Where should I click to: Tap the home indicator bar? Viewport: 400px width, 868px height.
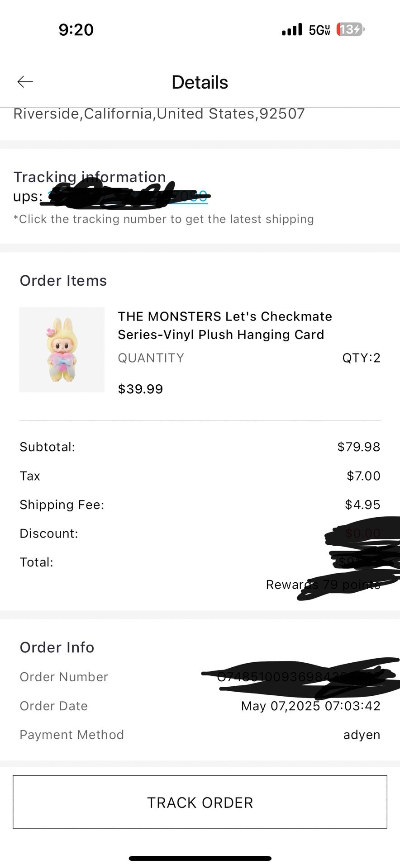[200, 858]
